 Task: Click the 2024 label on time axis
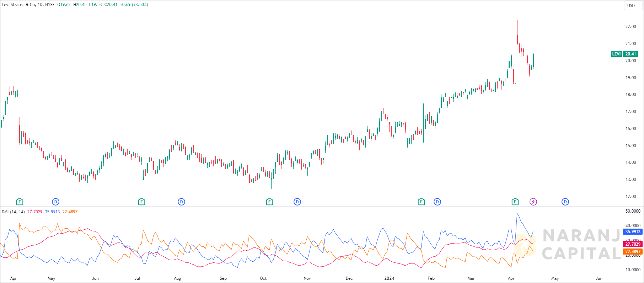click(389, 278)
